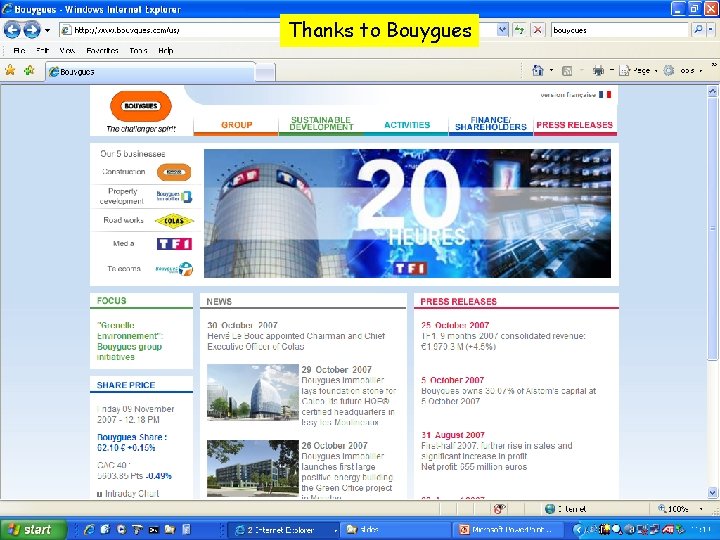Open a new blank tab
The height and width of the screenshot is (540, 720).
[x=265, y=72]
